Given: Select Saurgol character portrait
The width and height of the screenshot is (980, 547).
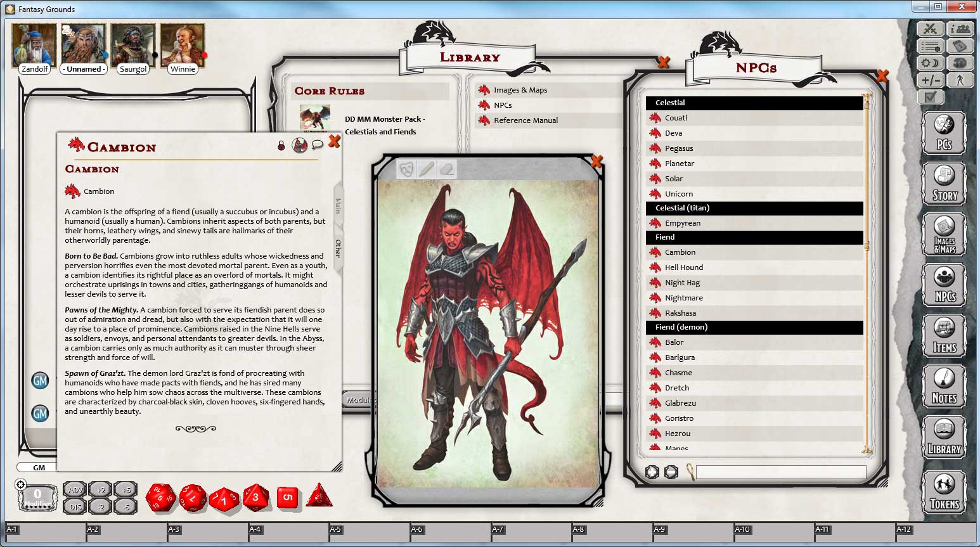Looking at the screenshot, I should 133,46.
